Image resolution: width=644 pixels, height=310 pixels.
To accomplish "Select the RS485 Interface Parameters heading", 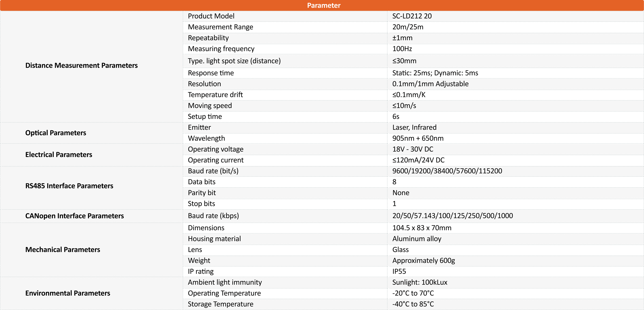I will point(69,186).
